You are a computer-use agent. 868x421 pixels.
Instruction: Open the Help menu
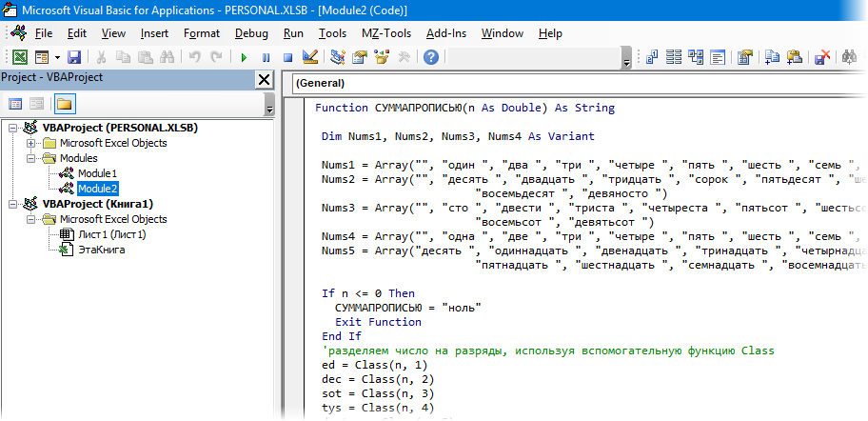(x=550, y=33)
